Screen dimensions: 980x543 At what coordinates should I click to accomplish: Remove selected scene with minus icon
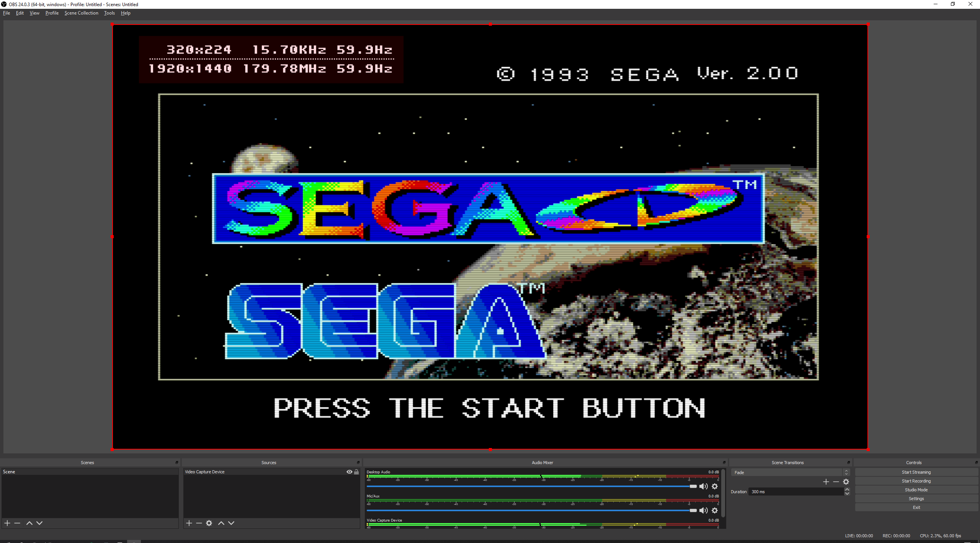17,523
